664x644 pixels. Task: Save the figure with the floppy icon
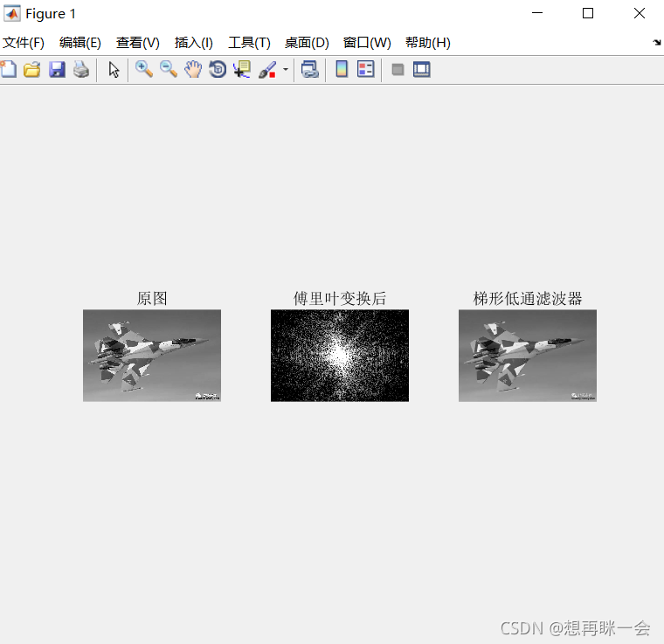pos(57,69)
